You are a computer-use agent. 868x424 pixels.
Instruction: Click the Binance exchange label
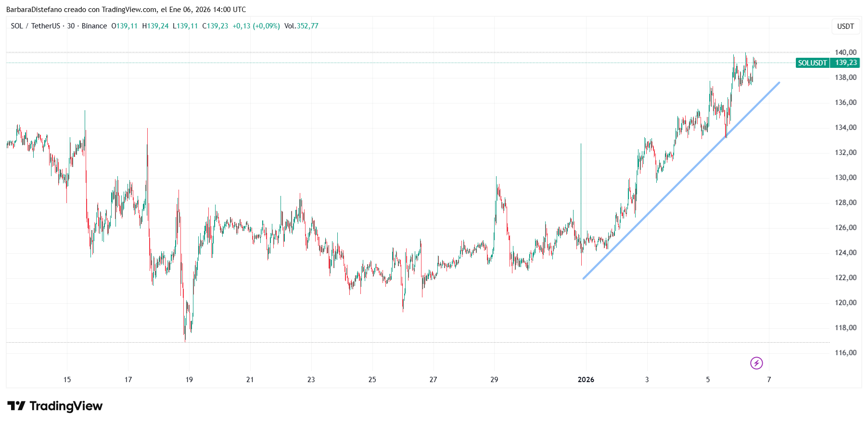pyautogui.click(x=94, y=26)
